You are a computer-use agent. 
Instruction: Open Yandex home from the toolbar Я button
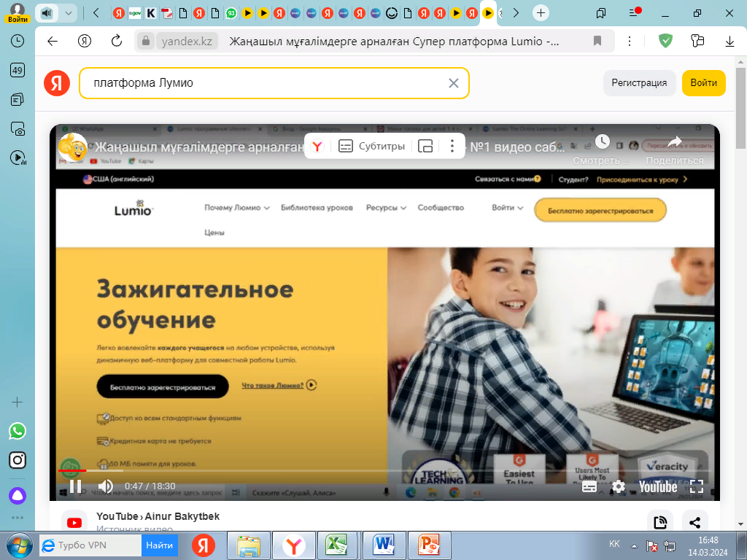(x=85, y=42)
